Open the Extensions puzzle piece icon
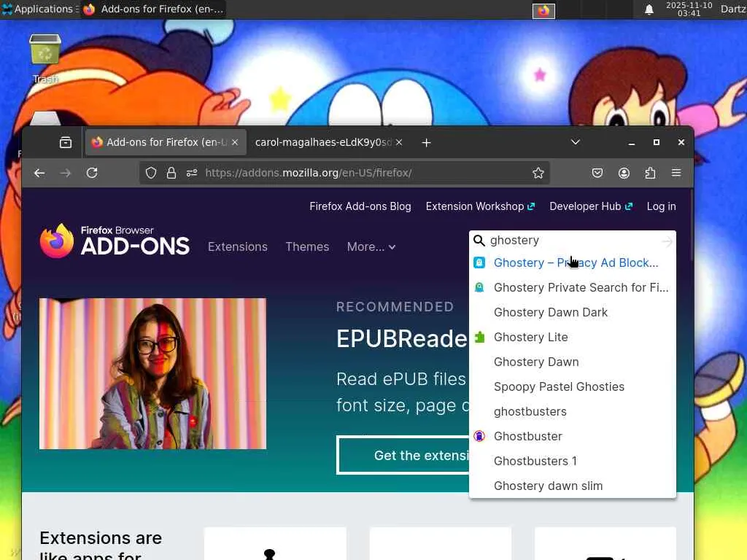The height and width of the screenshot is (560, 747). [x=650, y=173]
